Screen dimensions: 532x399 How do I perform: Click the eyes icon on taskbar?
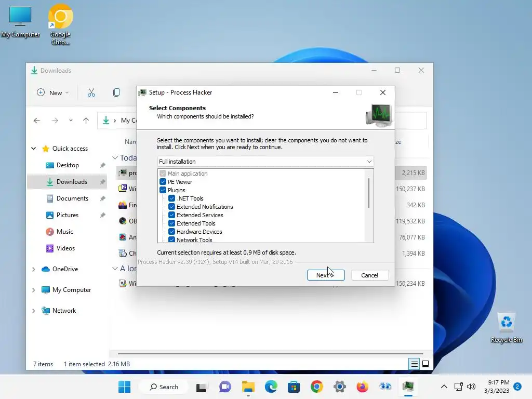point(385,387)
